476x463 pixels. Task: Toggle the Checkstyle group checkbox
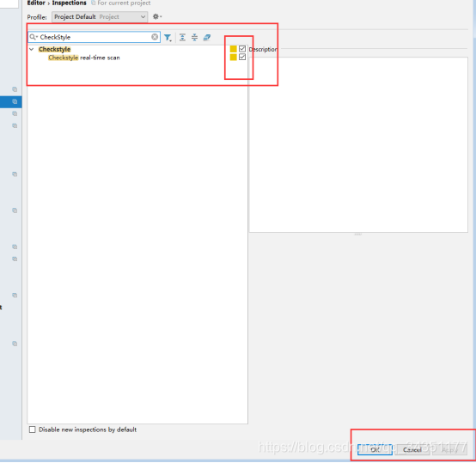pos(242,49)
